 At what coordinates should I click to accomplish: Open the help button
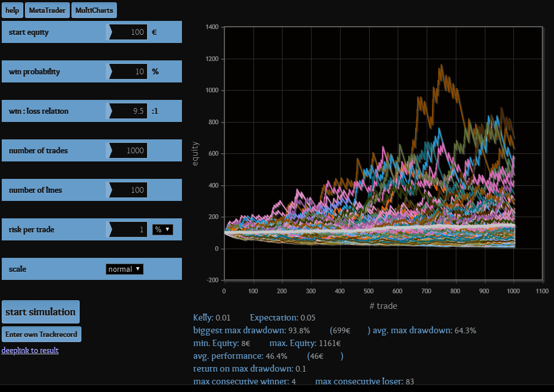[12, 10]
